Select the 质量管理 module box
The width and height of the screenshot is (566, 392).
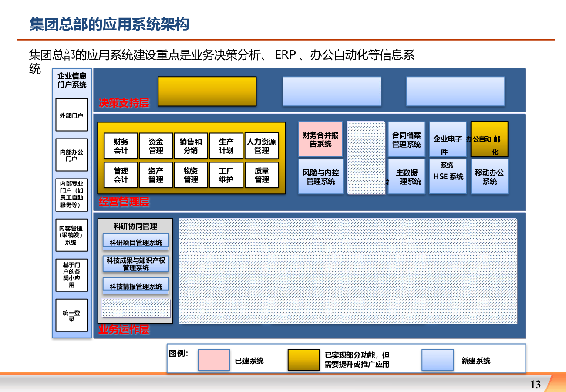262,175
